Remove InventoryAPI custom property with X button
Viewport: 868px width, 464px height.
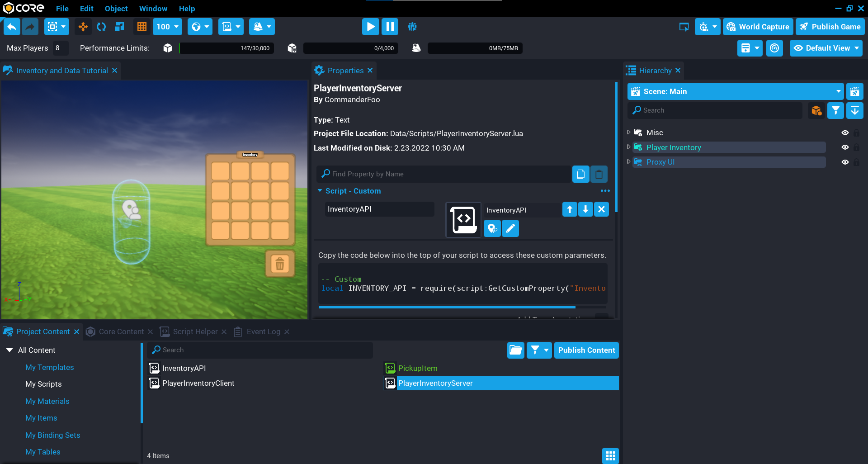point(601,209)
